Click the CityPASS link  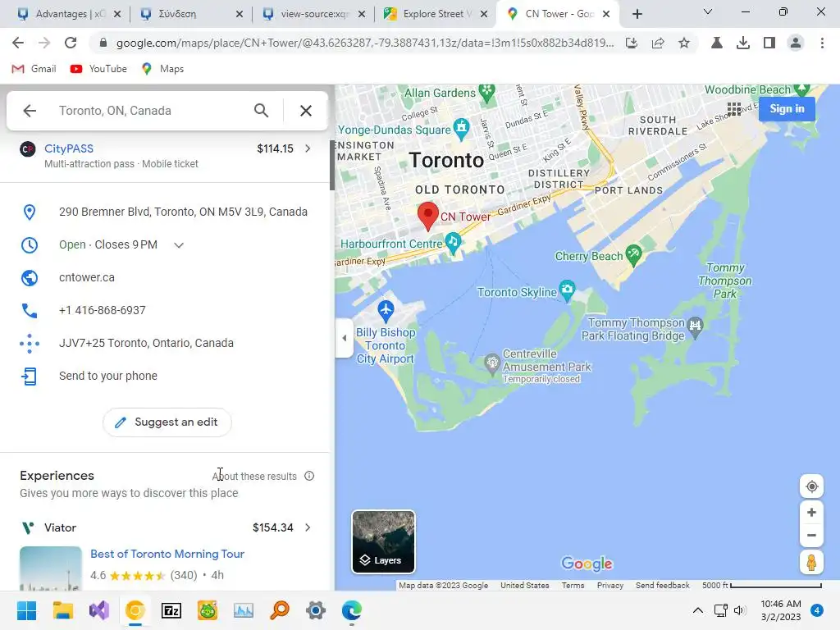[69, 148]
